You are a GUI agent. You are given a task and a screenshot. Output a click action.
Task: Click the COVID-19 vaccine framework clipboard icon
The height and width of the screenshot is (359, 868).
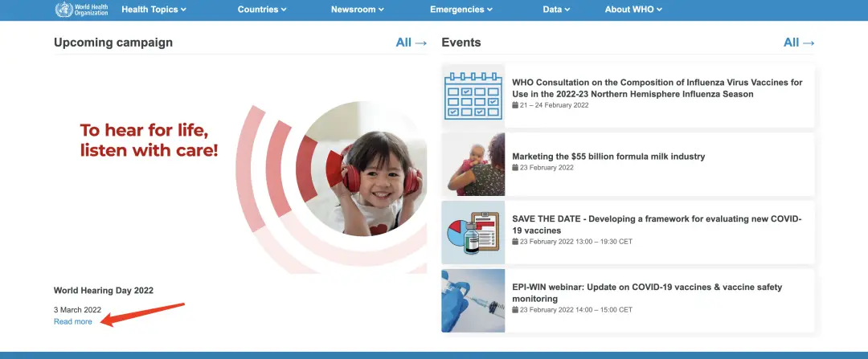click(x=473, y=232)
